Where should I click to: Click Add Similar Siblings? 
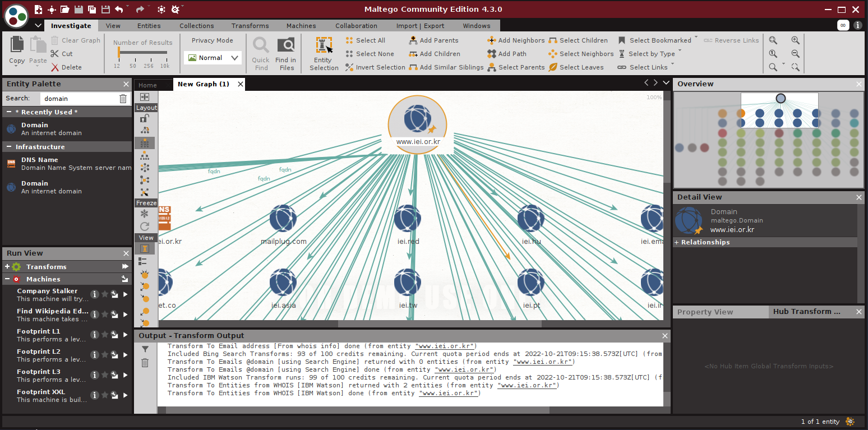[446, 67]
